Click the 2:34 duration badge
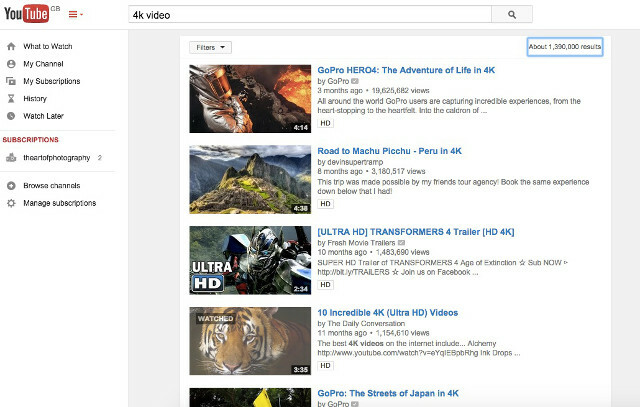This screenshot has height=407, width=640. click(300, 289)
